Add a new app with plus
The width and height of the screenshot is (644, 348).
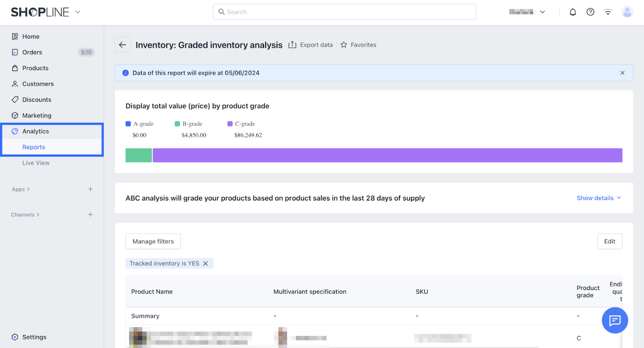tap(91, 189)
